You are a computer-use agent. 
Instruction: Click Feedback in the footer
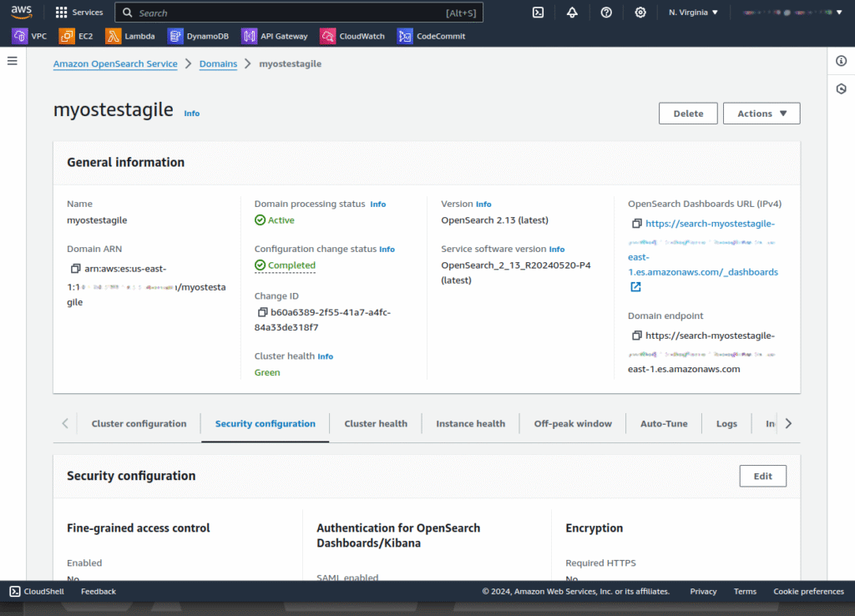tap(99, 592)
